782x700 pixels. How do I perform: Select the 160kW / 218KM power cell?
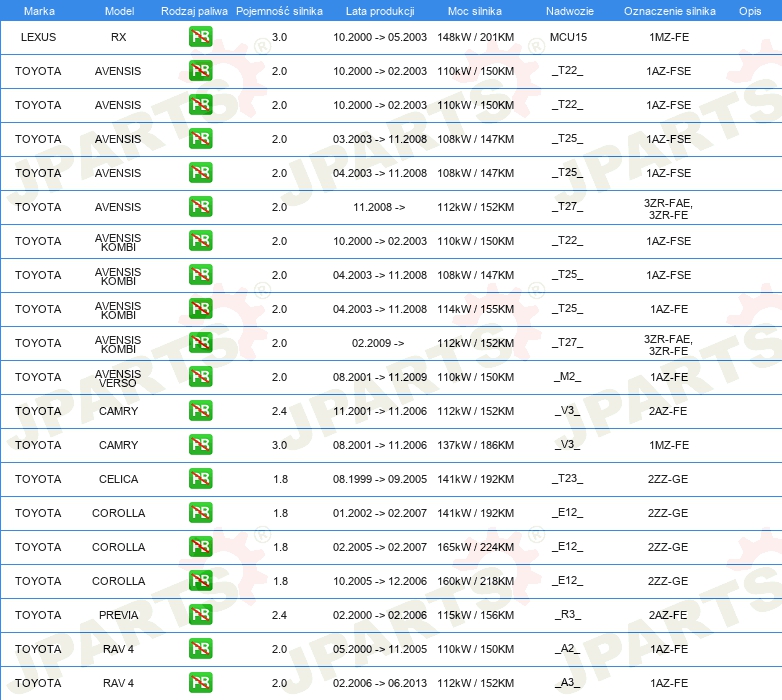tap(475, 581)
